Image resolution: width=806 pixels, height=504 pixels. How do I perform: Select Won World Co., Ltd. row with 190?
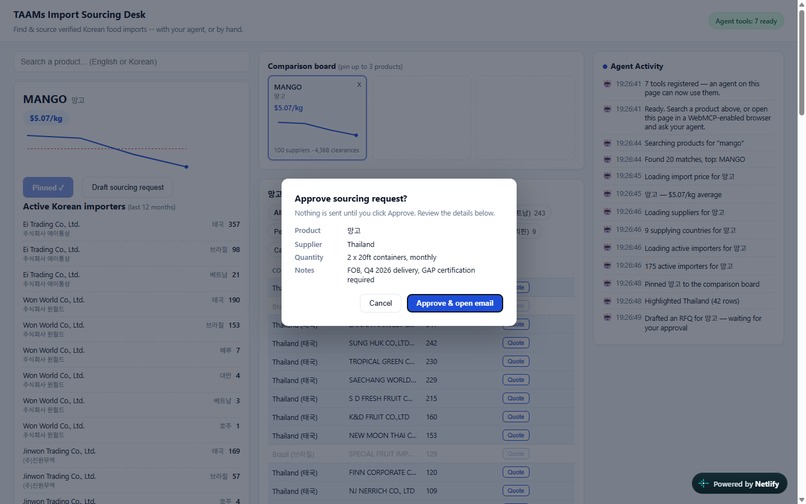coord(131,304)
